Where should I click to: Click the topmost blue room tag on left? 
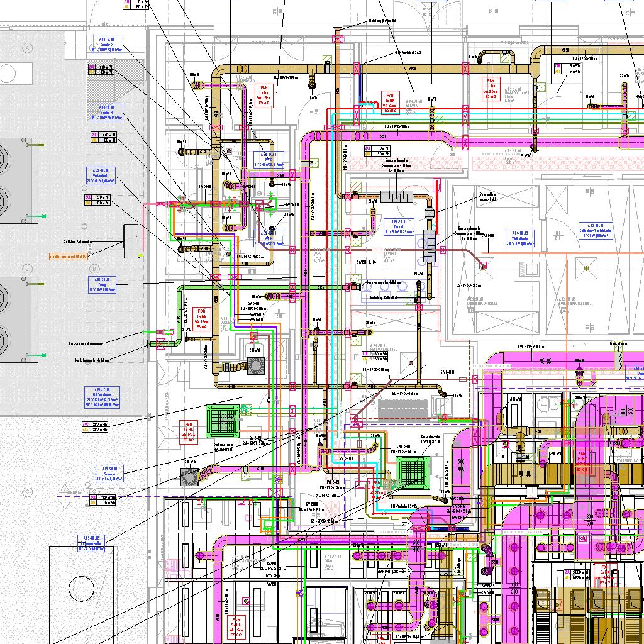pyautogui.click(x=106, y=43)
